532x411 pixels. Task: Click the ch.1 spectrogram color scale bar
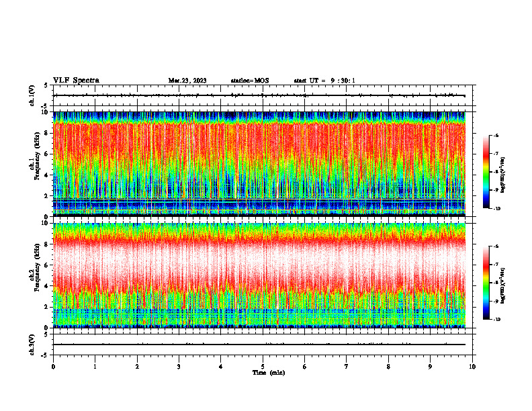pyautogui.click(x=486, y=172)
